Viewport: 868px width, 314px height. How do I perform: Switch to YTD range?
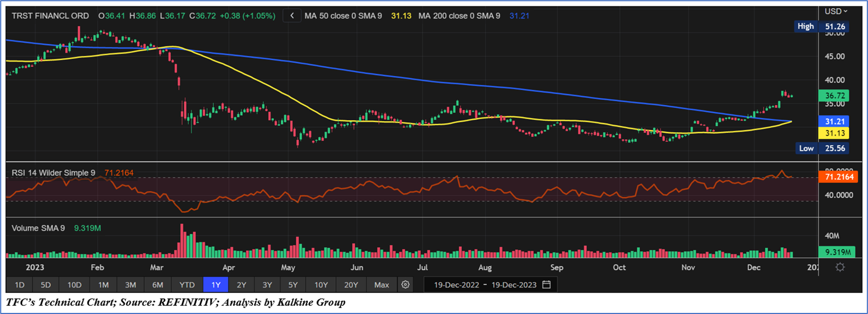[x=187, y=284]
